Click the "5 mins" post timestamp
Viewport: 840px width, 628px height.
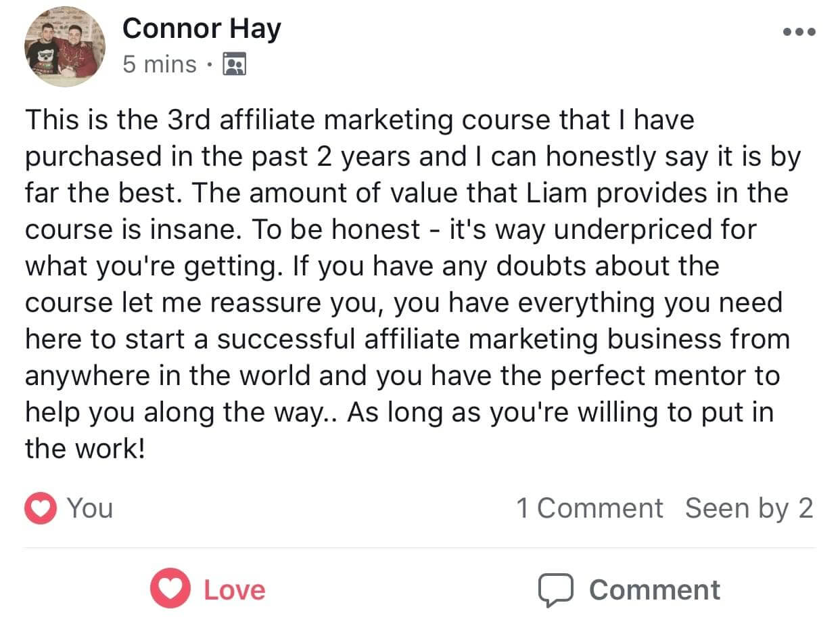(160, 64)
